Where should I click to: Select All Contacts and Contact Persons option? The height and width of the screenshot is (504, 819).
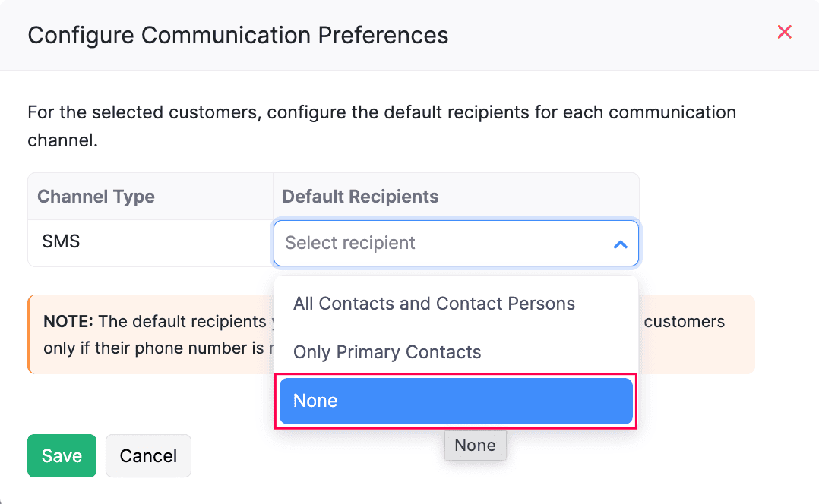click(434, 303)
